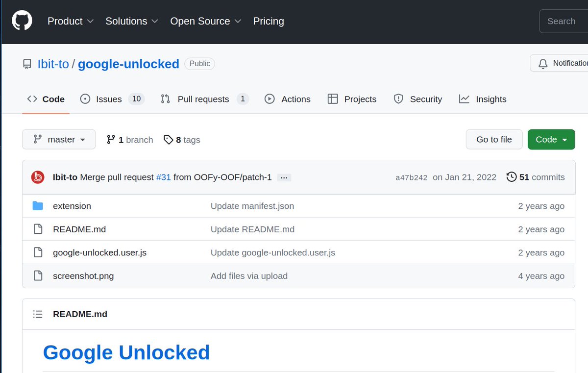The width and height of the screenshot is (588, 373).
Task: Click the Notifications bell button
Action: click(x=559, y=63)
